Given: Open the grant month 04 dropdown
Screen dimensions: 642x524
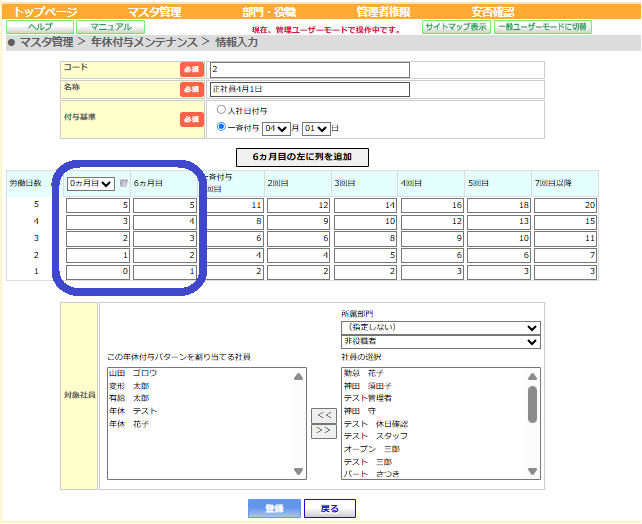Looking at the screenshot, I should [x=275, y=128].
